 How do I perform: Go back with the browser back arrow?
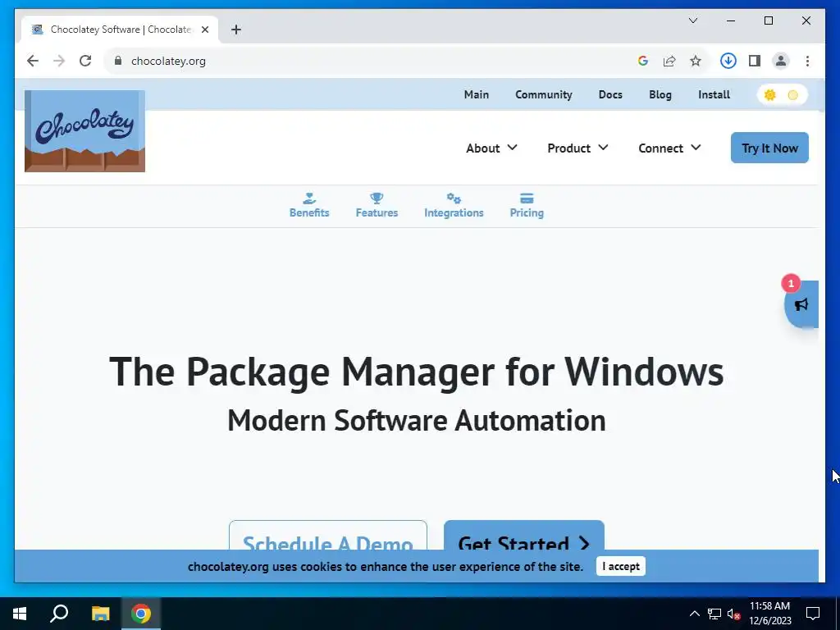[33, 61]
